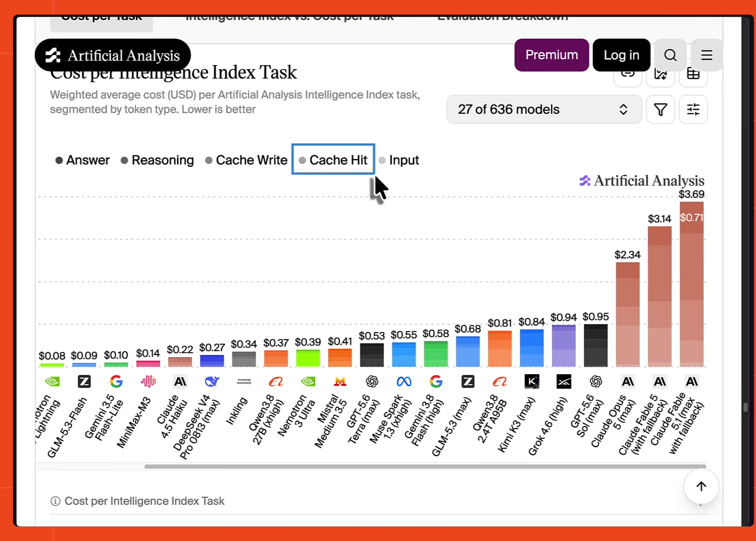Click the OpenAI logo under GPT-5.6 Terra

[x=372, y=382]
